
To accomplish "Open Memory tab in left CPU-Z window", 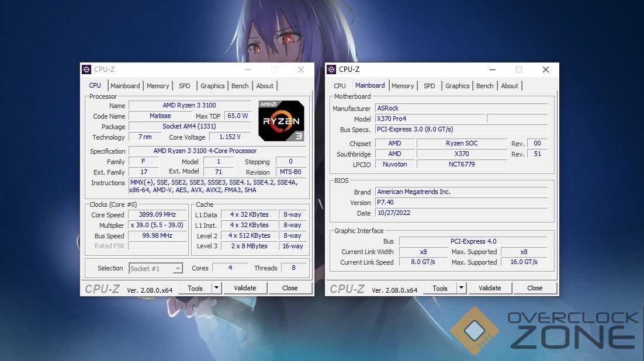I will tap(158, 86).
